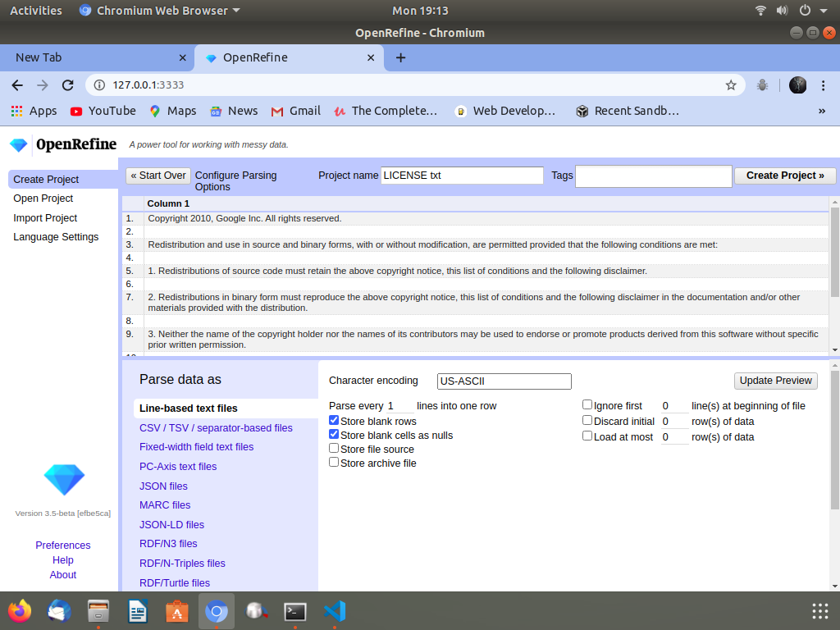Image resolution: width=840 pixels, height=630 pixels.
Task: Open the About link
Action: (x=63, y=575)
